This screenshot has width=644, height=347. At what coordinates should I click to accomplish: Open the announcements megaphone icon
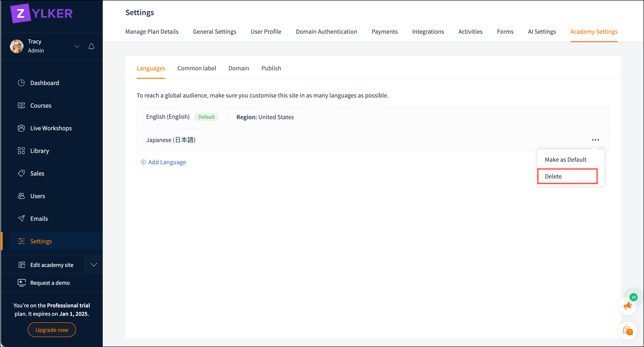coord(627,306)
